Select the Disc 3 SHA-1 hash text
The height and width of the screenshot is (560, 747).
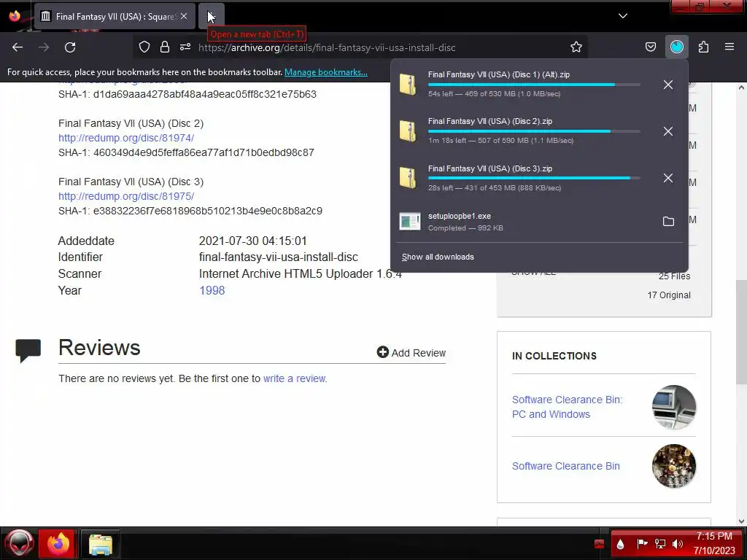208,211
